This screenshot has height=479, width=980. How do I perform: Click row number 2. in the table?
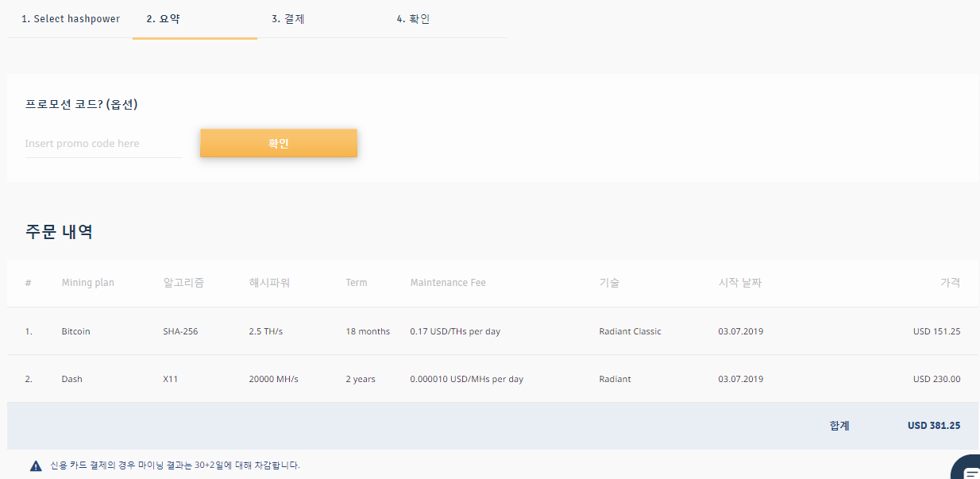[29, 379]
